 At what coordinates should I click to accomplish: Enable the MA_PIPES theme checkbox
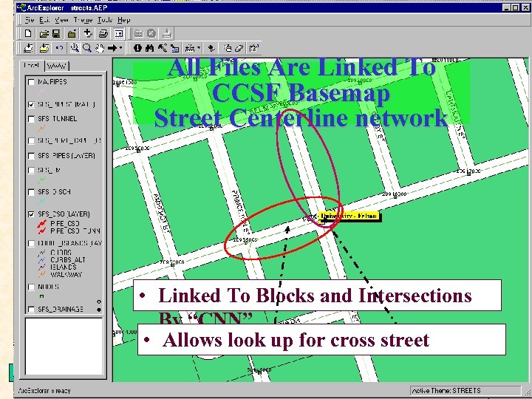tap(31, 82)
